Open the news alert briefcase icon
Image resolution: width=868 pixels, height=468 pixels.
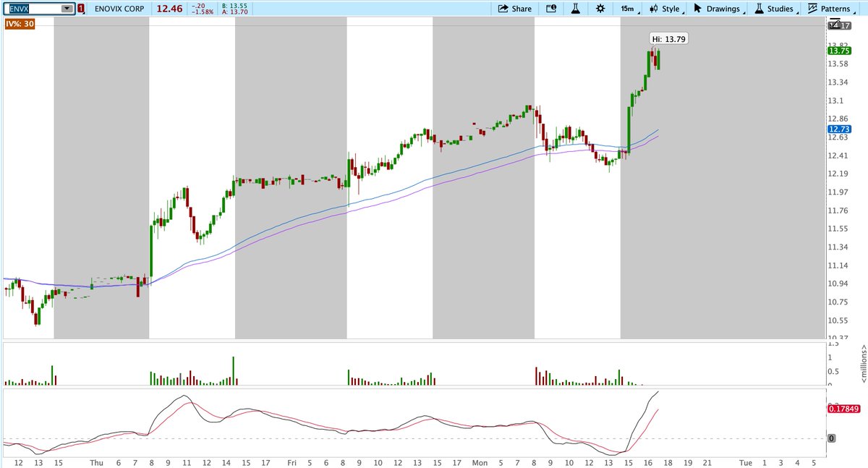point(552,9)
